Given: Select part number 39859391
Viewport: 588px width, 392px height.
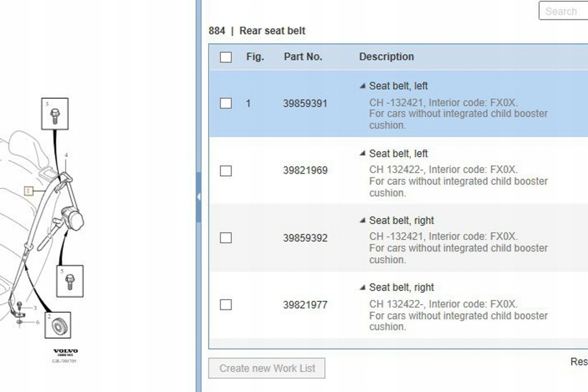Looking at the screenshot, I should pyautogui.click(x=305, y=103).
